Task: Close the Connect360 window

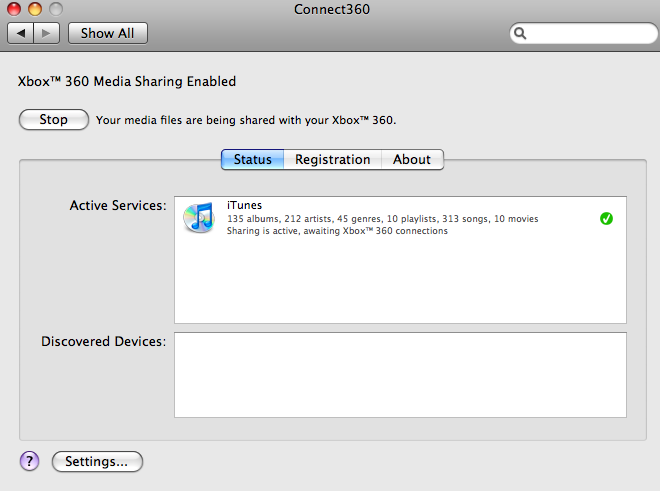Action: click(x=14, y=9)
